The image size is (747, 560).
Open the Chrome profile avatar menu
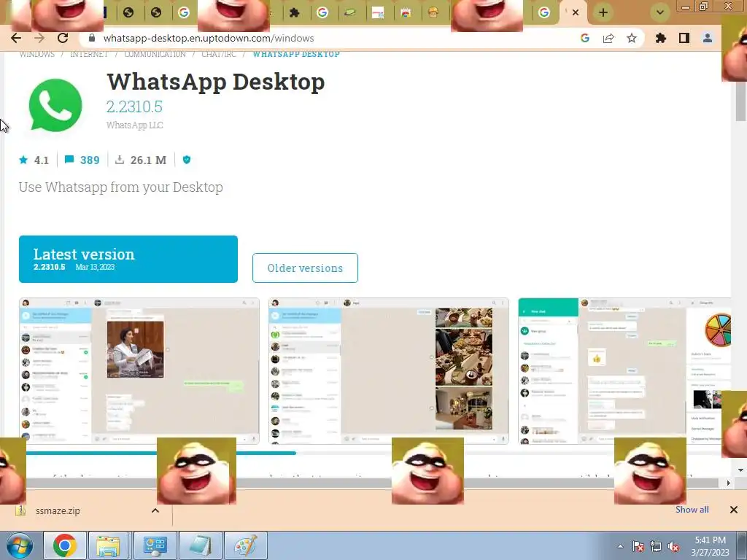click(x=708, y=38)
